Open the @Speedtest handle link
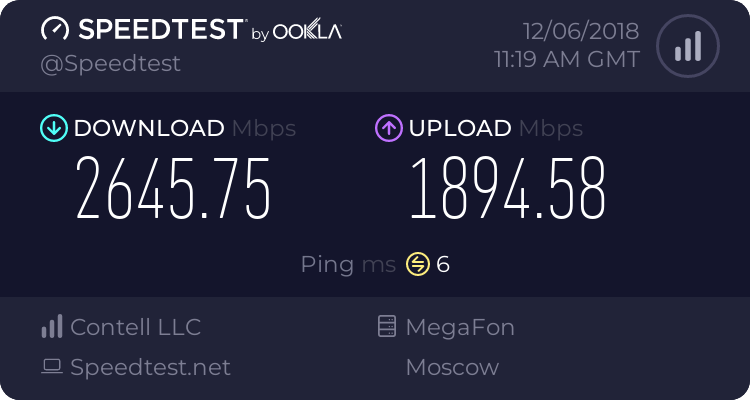Viewport: 750px width, 400px height. click(110, 64)
